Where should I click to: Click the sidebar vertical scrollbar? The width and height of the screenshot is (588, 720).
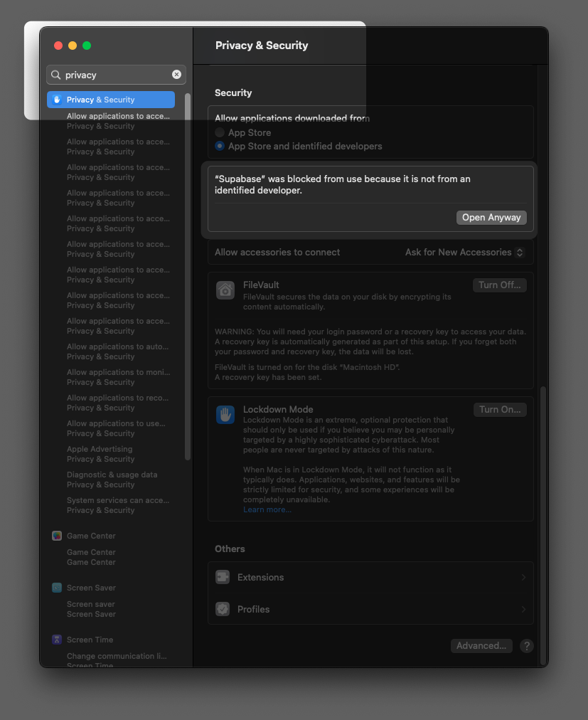(x=187, y=277)
